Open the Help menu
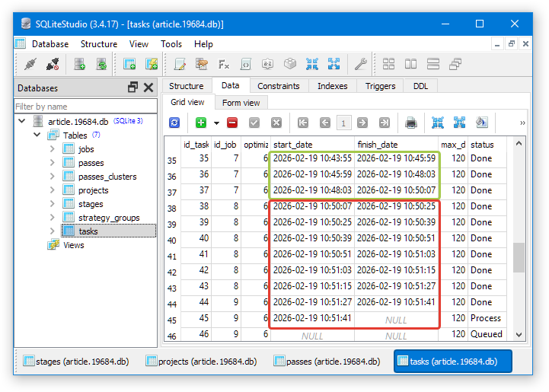Image resolution: width=549 pixels, height=392 pixels. click(x=203, y=44)
